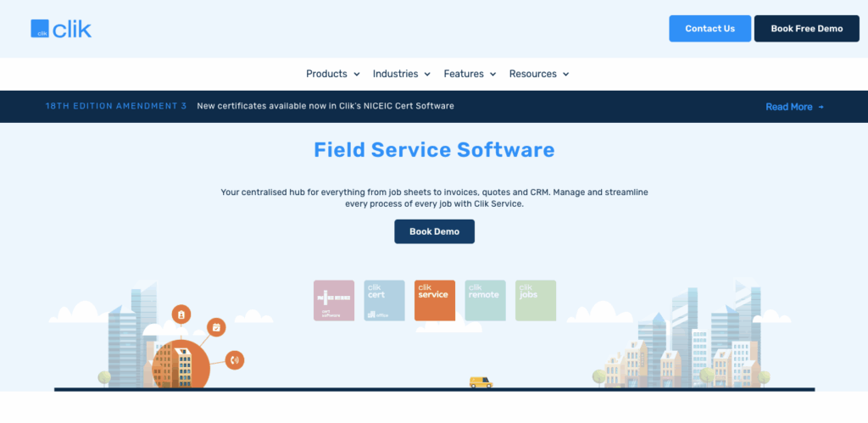Click the yellow van illustration
The height and width of the screenshot is (423, 868).
tap(481, 382)
